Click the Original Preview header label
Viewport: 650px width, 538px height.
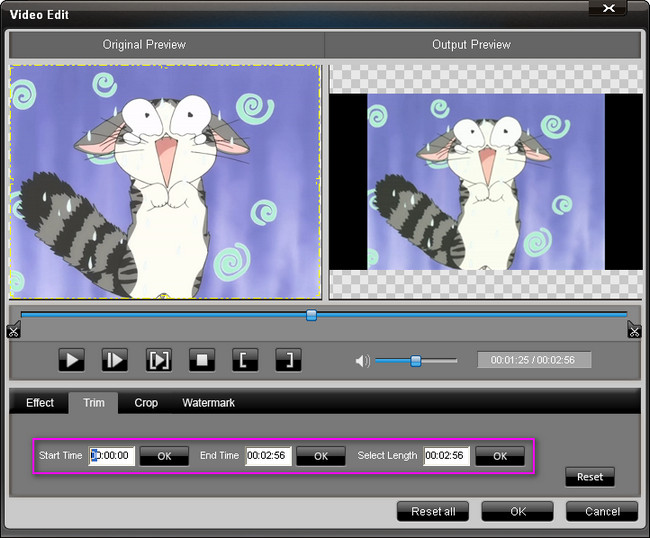coord(144,45)
